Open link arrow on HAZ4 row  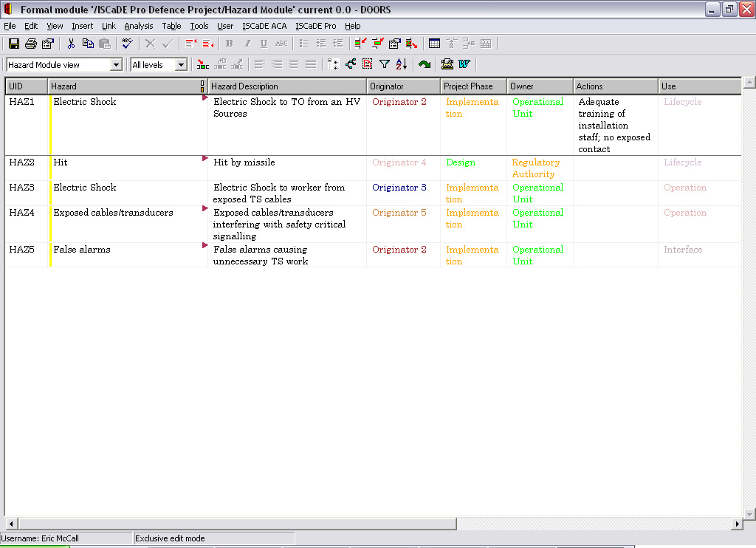[205, 208]
